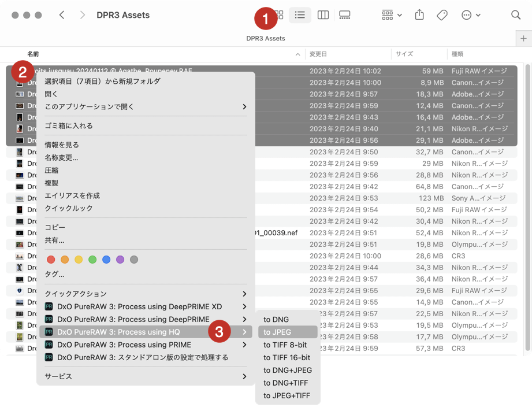This screenshot has height=407, width=532.
Task: Click the vertical scrollbar of file list
Action: tap(527, 207)
